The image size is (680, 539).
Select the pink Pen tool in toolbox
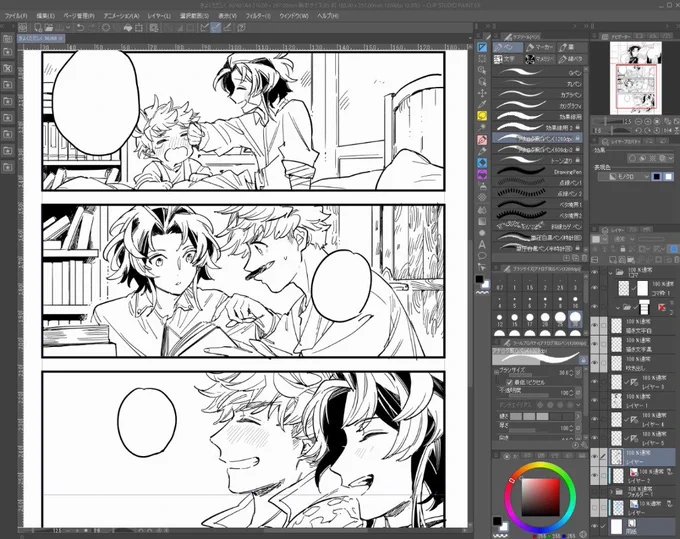tap(482, 140)
